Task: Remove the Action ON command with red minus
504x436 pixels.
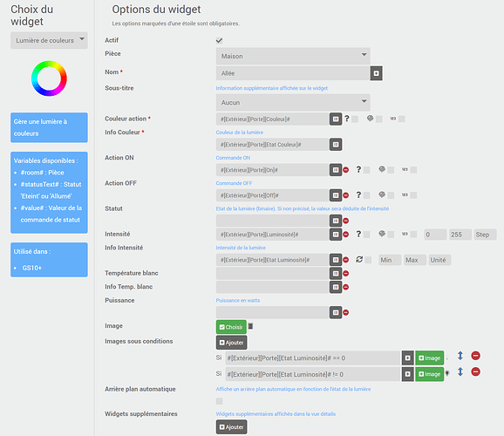Action: pyautogui.click(x=346, y=170)
